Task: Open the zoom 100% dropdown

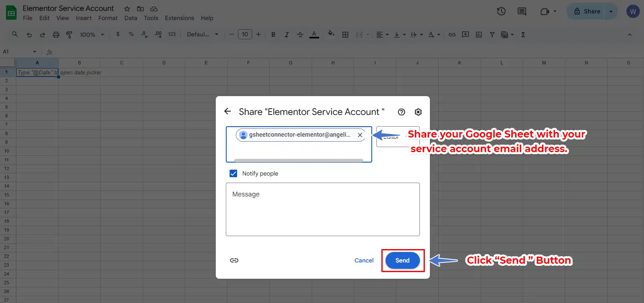Action: (92, 35)
